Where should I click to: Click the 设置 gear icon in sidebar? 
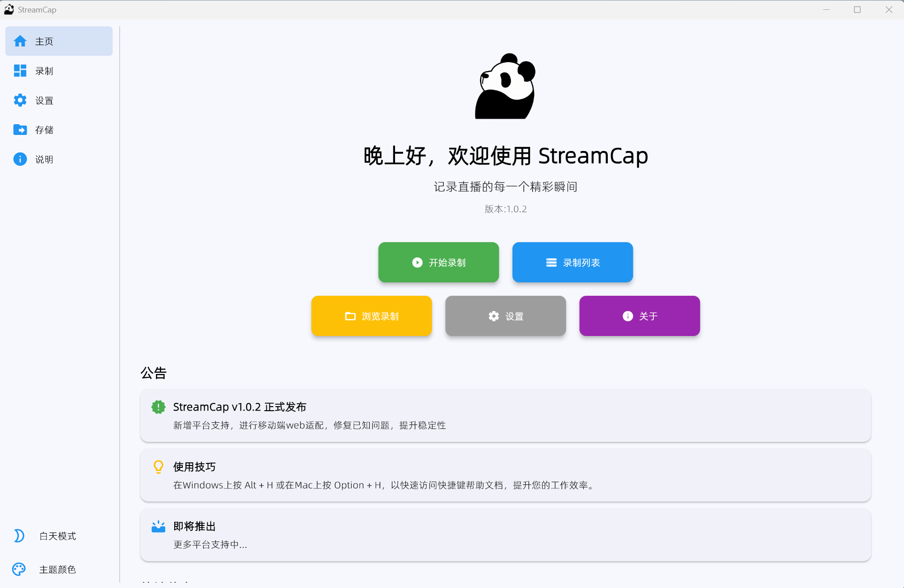[20, 100]
